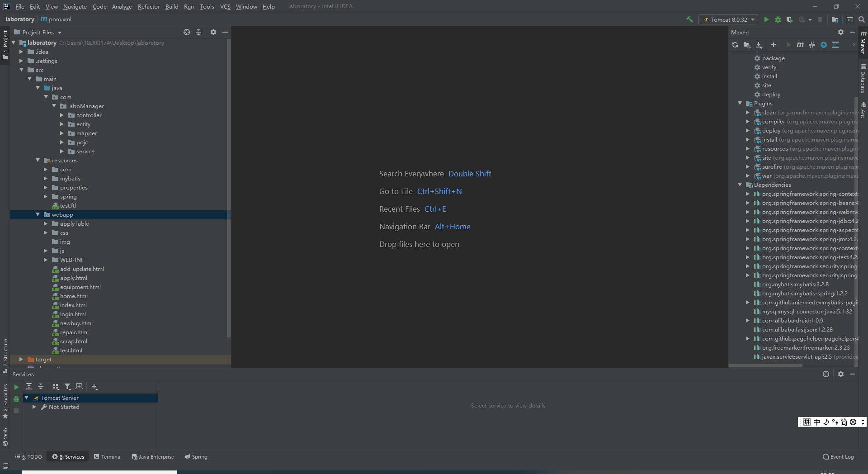Screen dimensions: 868x474
Task: Click Search Everywhere magnifier icon
Action: coord(862,19)
